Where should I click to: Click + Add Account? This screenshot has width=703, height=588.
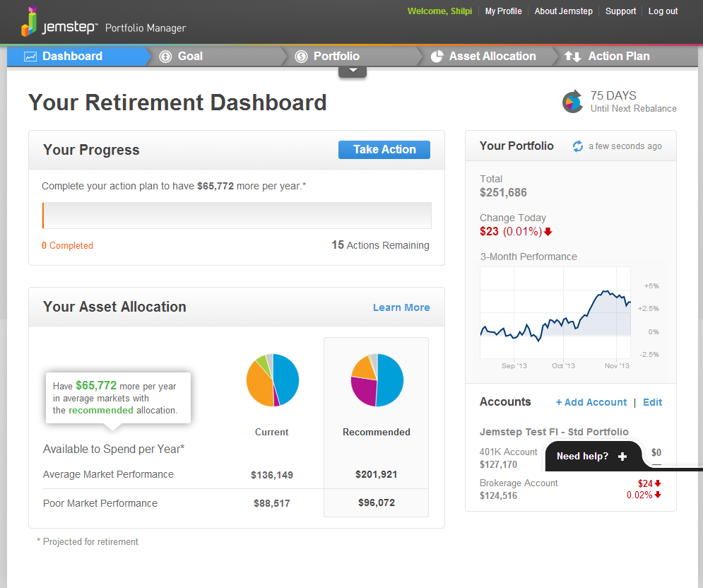[x=591, y=401]
